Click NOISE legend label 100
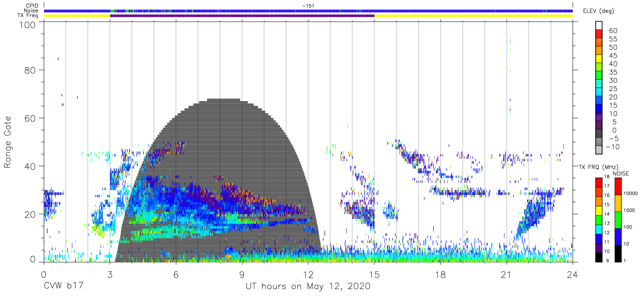This screenshot has height=297, width=644. point(628,227)
